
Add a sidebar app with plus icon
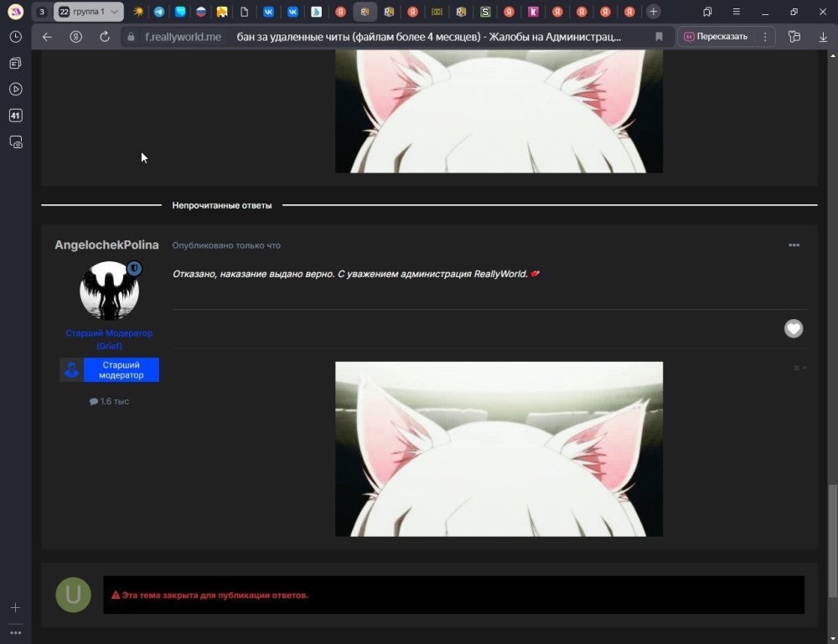(x=15, y=608)
